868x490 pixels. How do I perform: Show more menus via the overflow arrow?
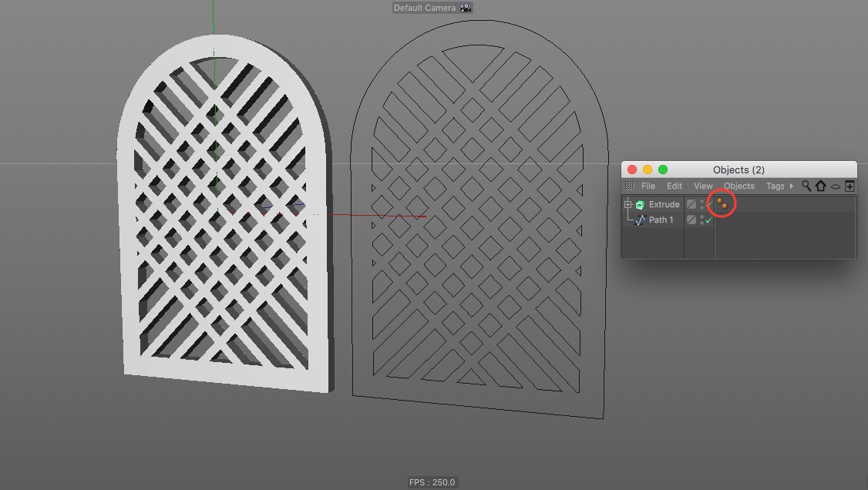pyautogui.click(x=792, y=186)
